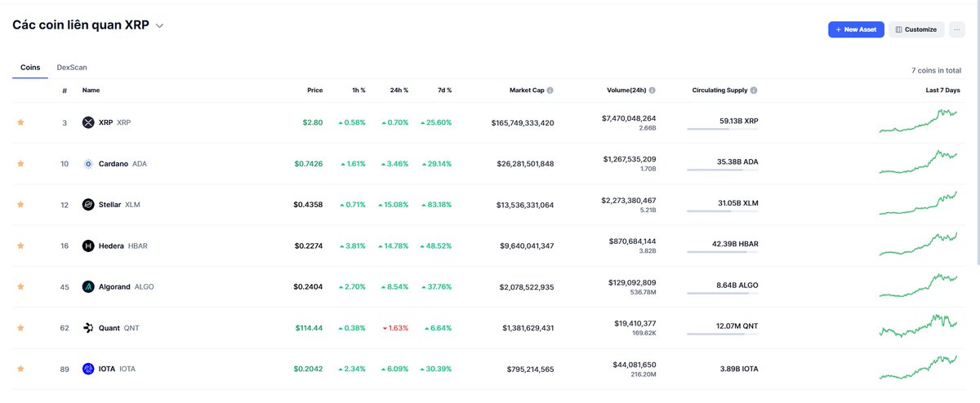This screenshot has height=403, width=980.
Task: Click the Circulating Supply info icon
Action: (x=754, y=91)
